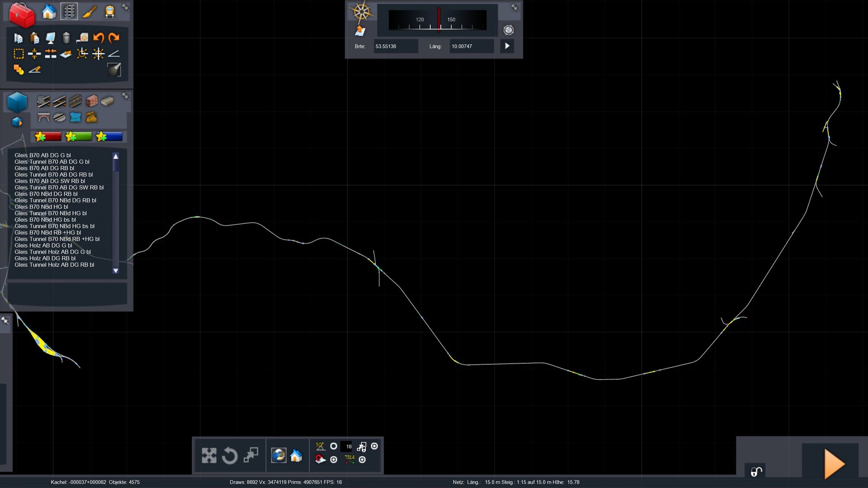Toggle the TS14 gradient radio button
The image size is (868, 488).
362,460
